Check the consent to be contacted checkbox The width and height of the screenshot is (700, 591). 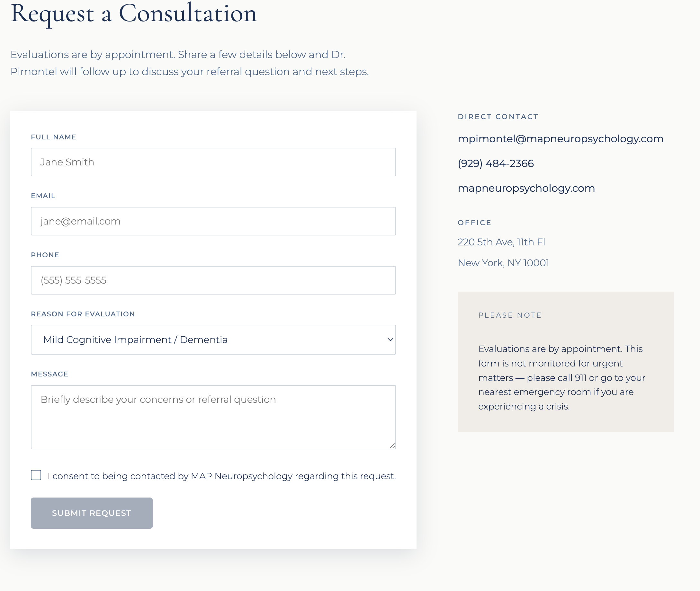click(36, 475)
